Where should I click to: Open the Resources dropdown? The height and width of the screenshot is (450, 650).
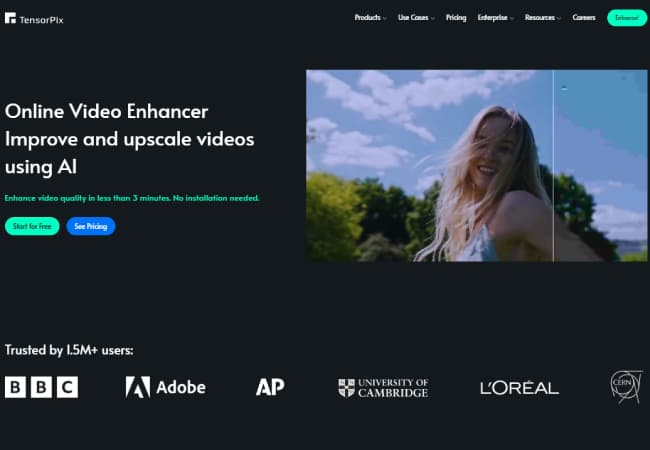(x=543, y=18)
